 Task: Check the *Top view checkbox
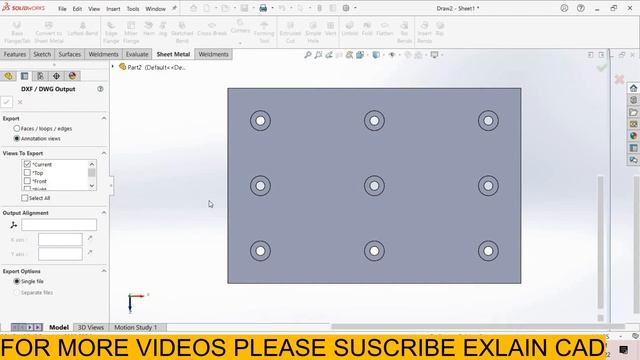(x=27, y=173)
